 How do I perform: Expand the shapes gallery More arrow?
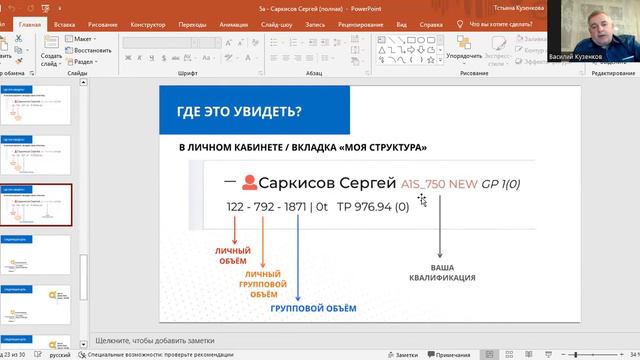tap(440, 60)
